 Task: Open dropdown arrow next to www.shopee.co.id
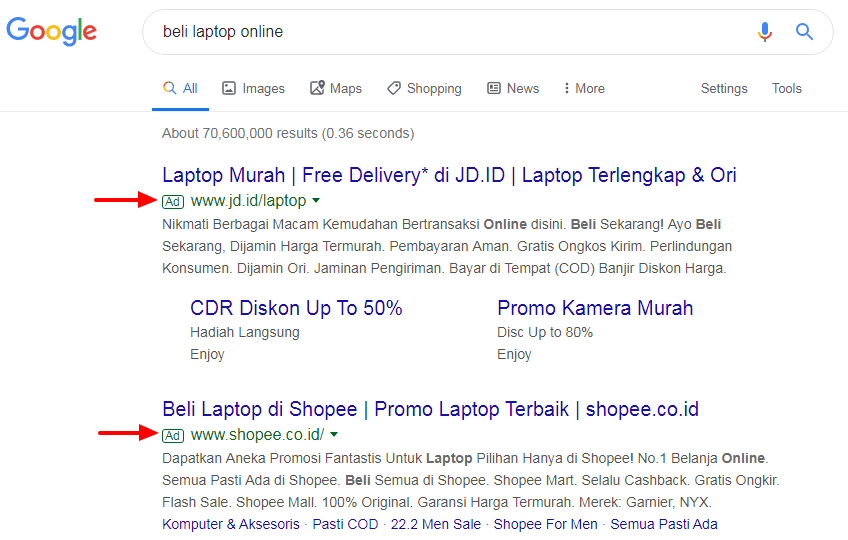coord(335,435)
